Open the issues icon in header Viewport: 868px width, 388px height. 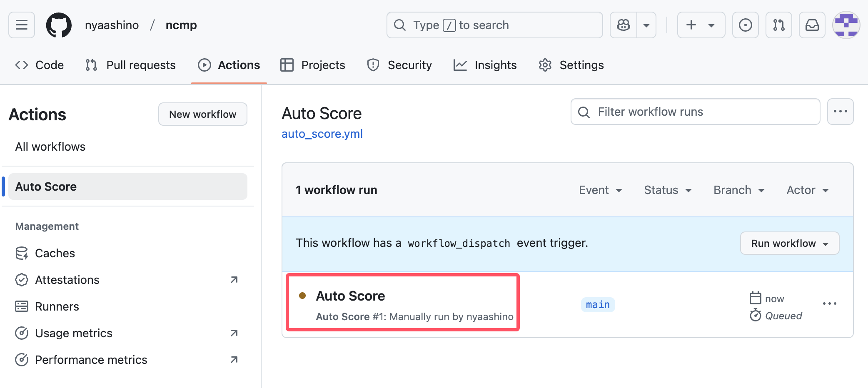[x=745, y=25]
